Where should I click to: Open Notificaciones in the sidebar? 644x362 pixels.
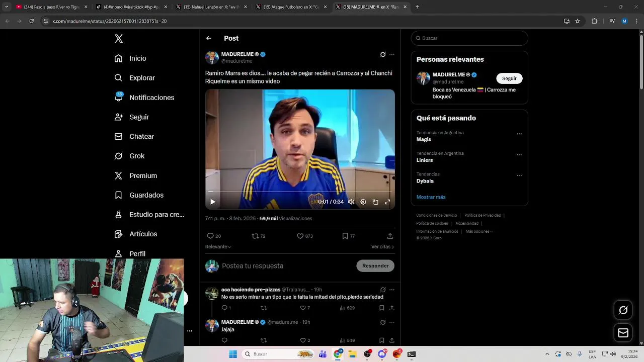pyautogui.click(x=144, y=98)
